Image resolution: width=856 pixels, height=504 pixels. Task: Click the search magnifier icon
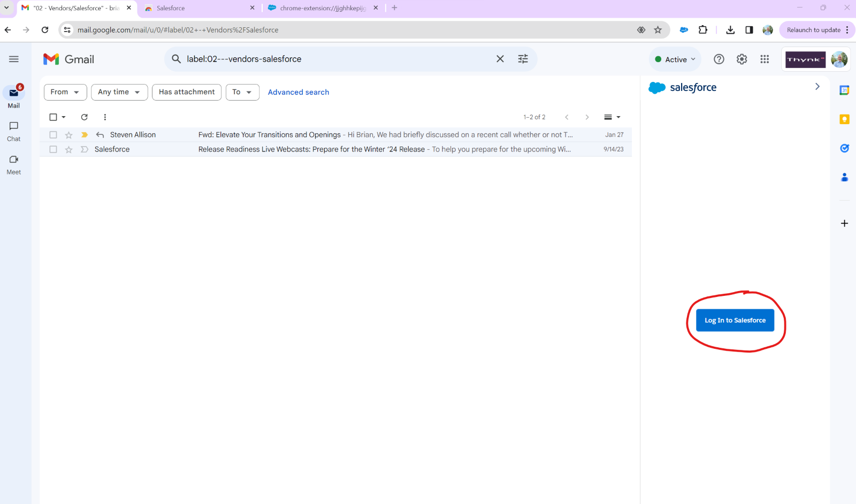click(x=176, y=59)
